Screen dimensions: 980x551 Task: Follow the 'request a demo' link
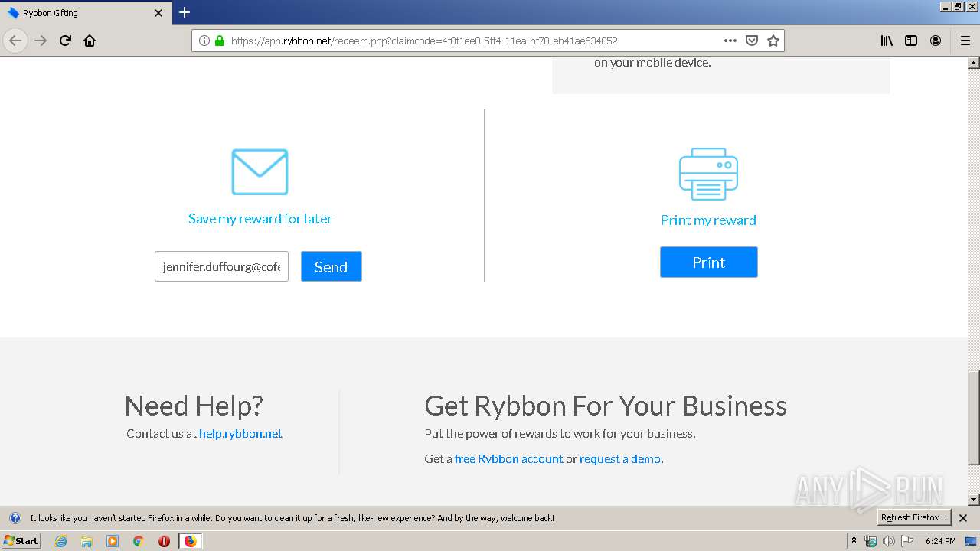coord(619,459)
